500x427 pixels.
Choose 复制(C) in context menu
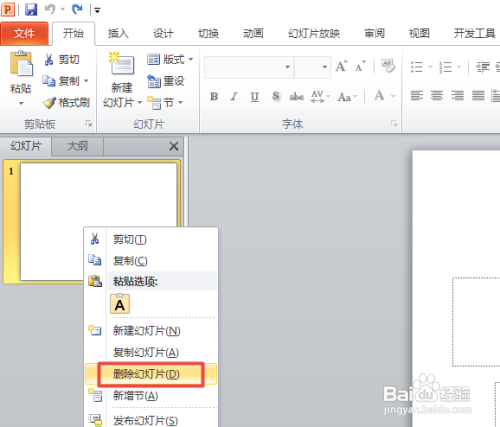(x=151, y=261)
